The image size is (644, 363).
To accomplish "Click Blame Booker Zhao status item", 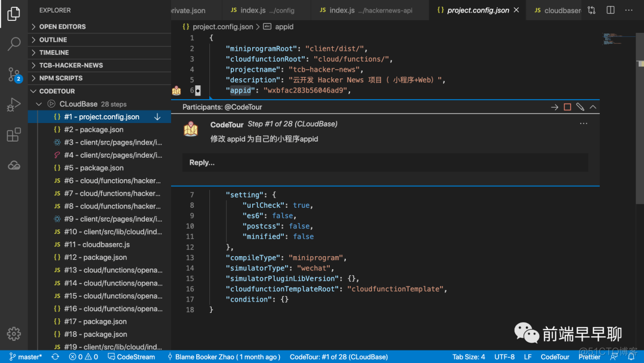I will point(224,357).
